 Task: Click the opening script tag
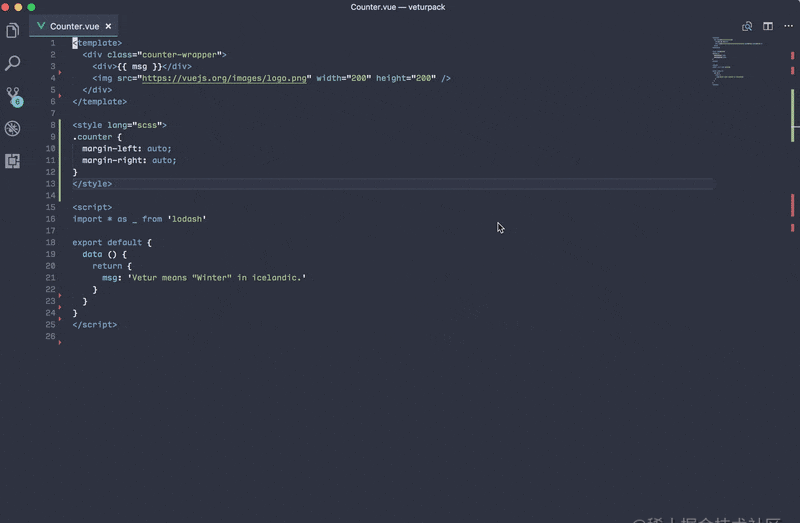tap(92, 207)
